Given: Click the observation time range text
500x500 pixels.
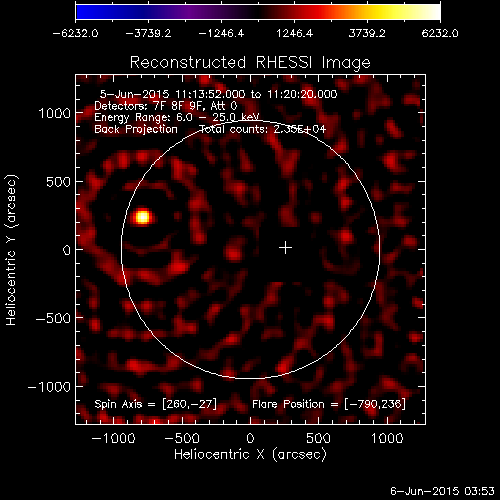Looking at the screenshot, I should click(x=218, y=94).
